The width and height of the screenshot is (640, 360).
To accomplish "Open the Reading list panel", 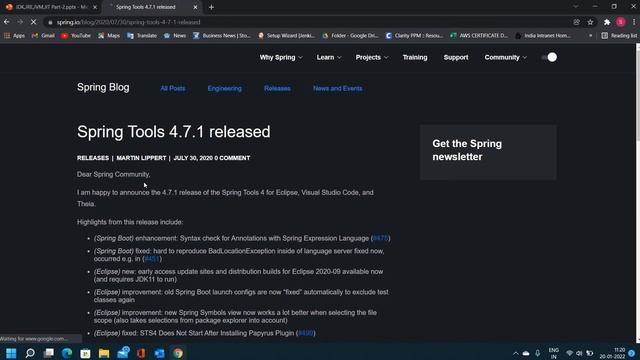I will [x=619, y=36].
